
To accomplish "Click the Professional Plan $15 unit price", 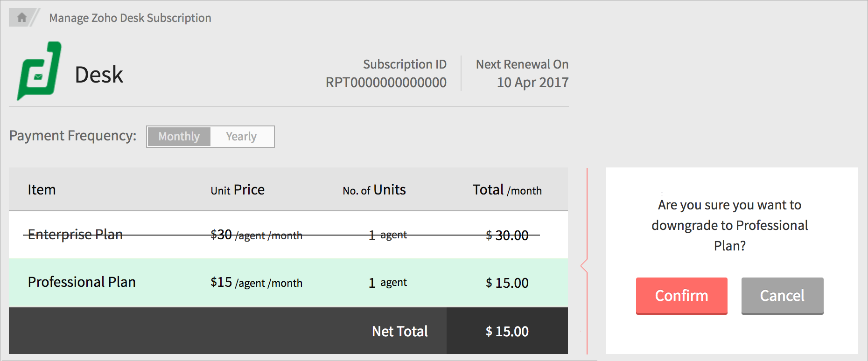I will [x=256, y=282].
